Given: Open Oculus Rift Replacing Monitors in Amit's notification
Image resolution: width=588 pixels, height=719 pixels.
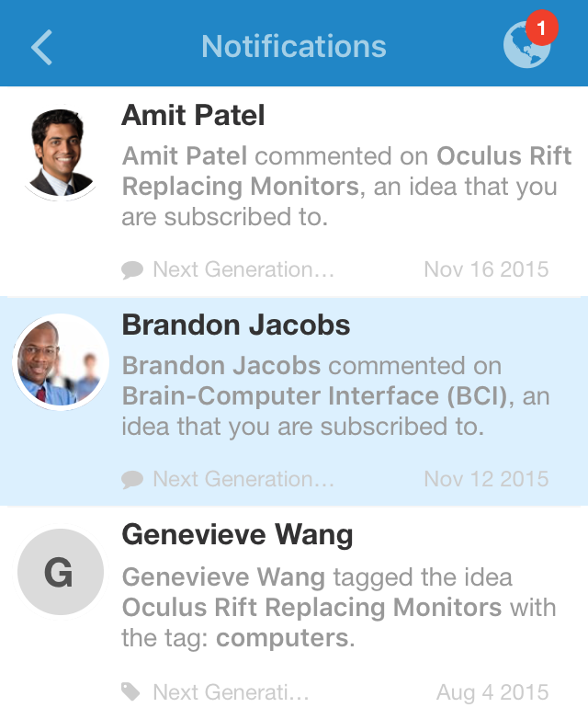Looking at the screenshot, I should pos(346,171).
